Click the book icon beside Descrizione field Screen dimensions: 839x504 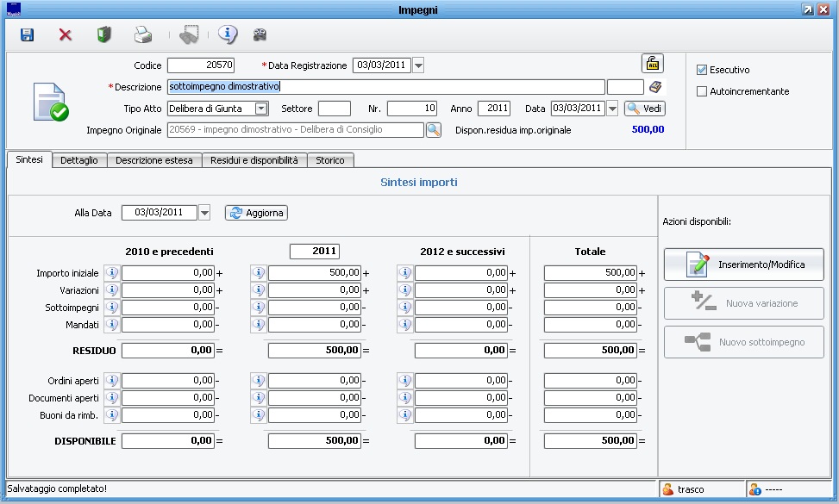(655, 87)
